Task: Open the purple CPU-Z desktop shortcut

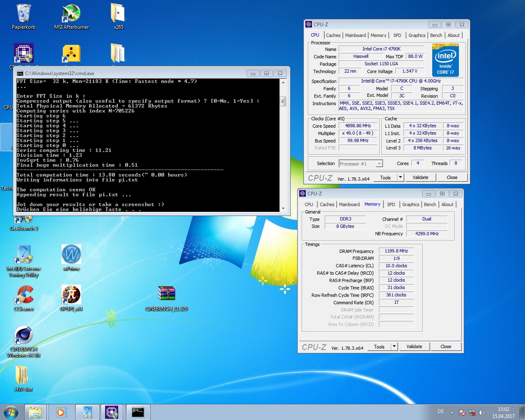Action: click(23, 54)
